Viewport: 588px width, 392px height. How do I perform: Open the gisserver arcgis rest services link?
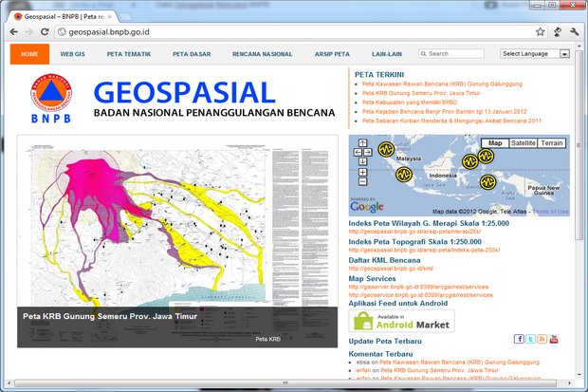(x=418, y=287)
